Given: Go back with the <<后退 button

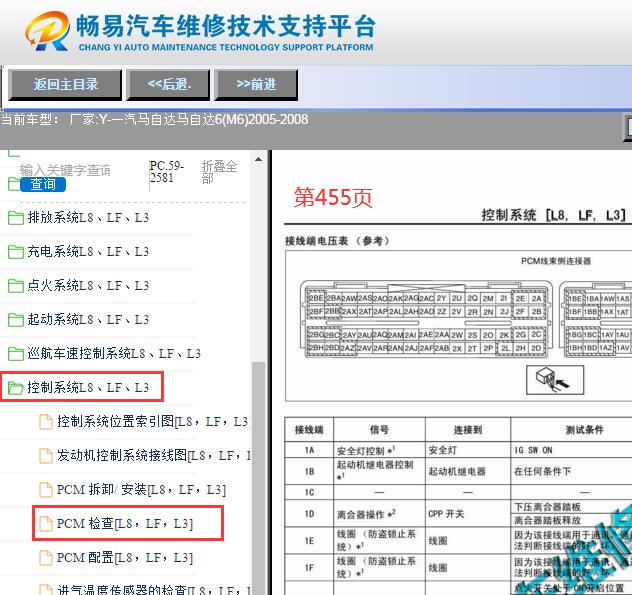Looking at the screenshot, I should click(x=168, y=85).
